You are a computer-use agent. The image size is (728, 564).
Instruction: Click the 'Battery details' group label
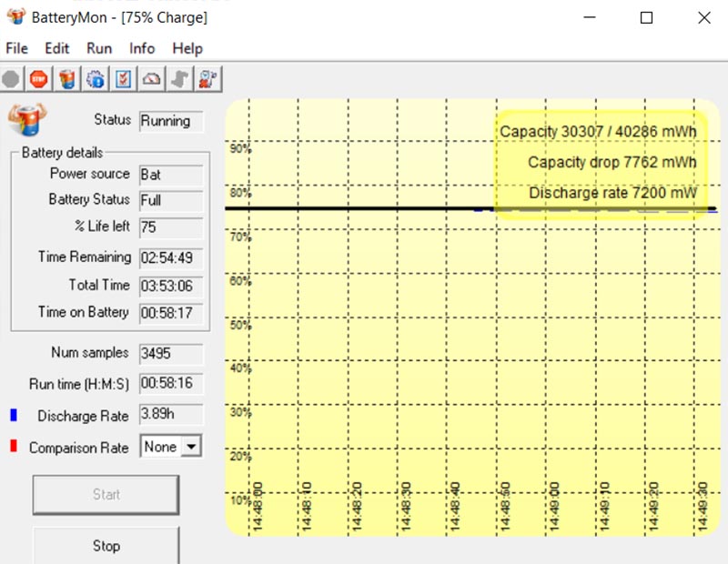point(62,152)
